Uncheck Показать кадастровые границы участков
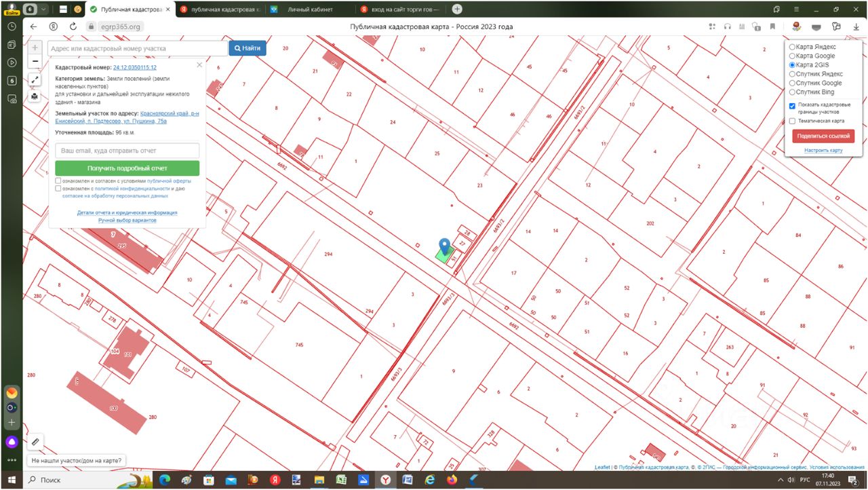The width and height of the screenshot is (868, 490). click(792, 106)
